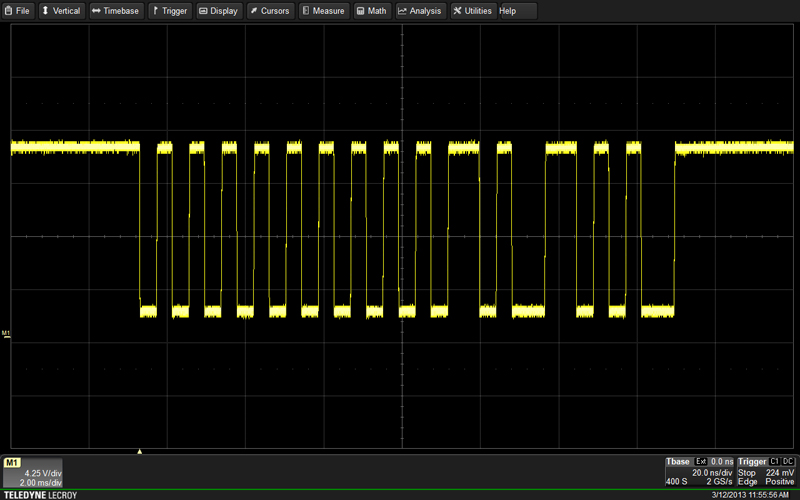Open the Math functions menu

pyautogui.click(x=371, y=11)
